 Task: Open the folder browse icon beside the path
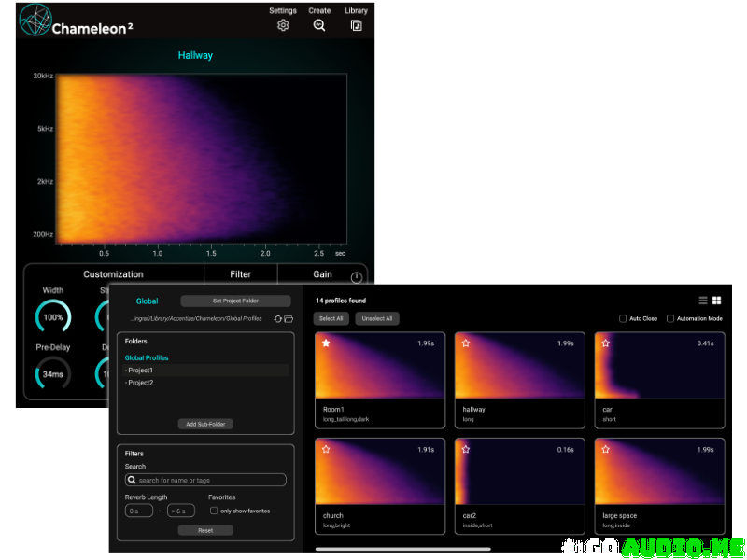(290, 319)
